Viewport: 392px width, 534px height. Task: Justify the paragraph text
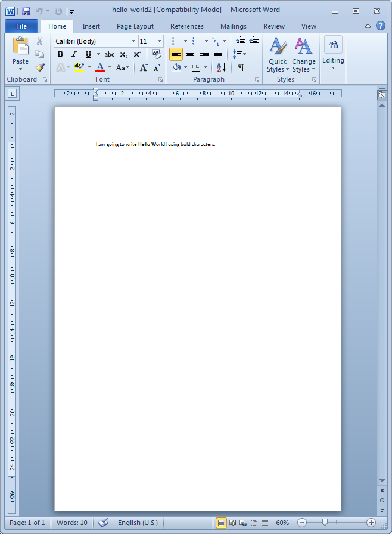[x=218, y=54]
